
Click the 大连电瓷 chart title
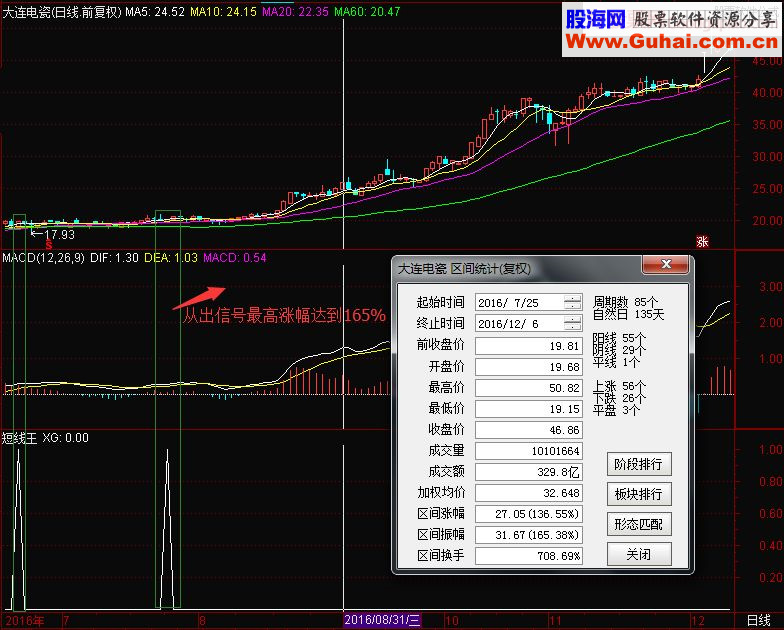tap(62, 12)
